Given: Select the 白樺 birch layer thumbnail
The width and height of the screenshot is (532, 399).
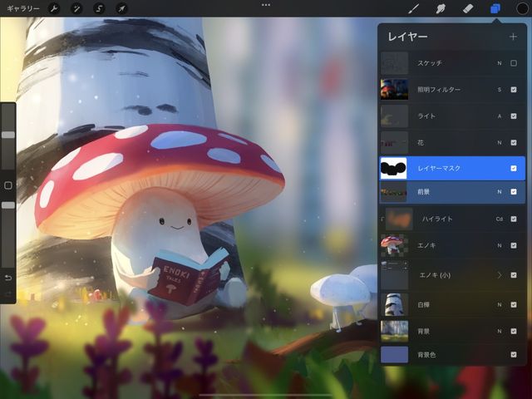Looking at the screenshot, I should [394, 305].
